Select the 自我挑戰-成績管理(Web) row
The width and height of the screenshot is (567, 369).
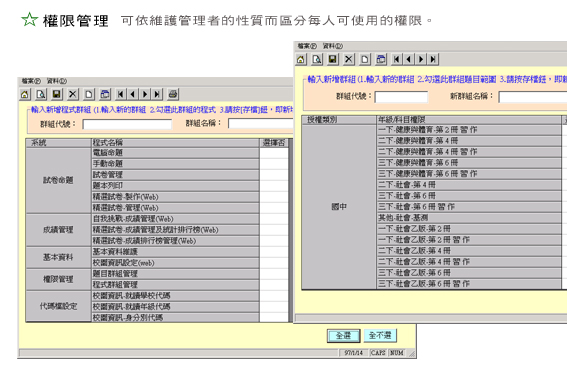coord(175,219)
